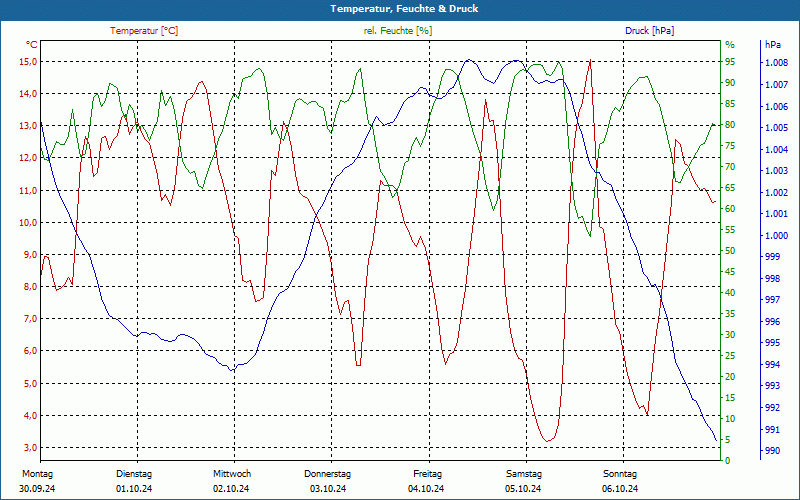Viewport: 800px width, 500px height.
Task: Select the red 'Temperatur [°C]' legend label
Action: 144,31
